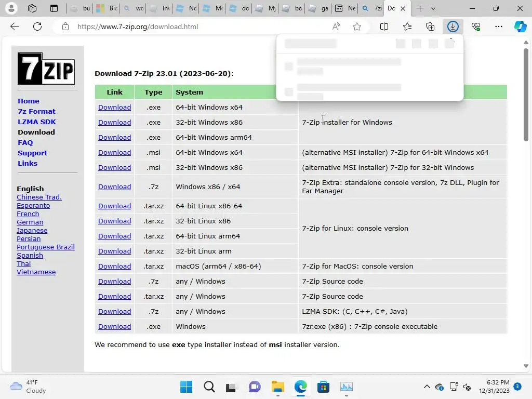Screen dimensions: 532x399
Task: Open the browser profile avatar
Action: pos(11,8)
